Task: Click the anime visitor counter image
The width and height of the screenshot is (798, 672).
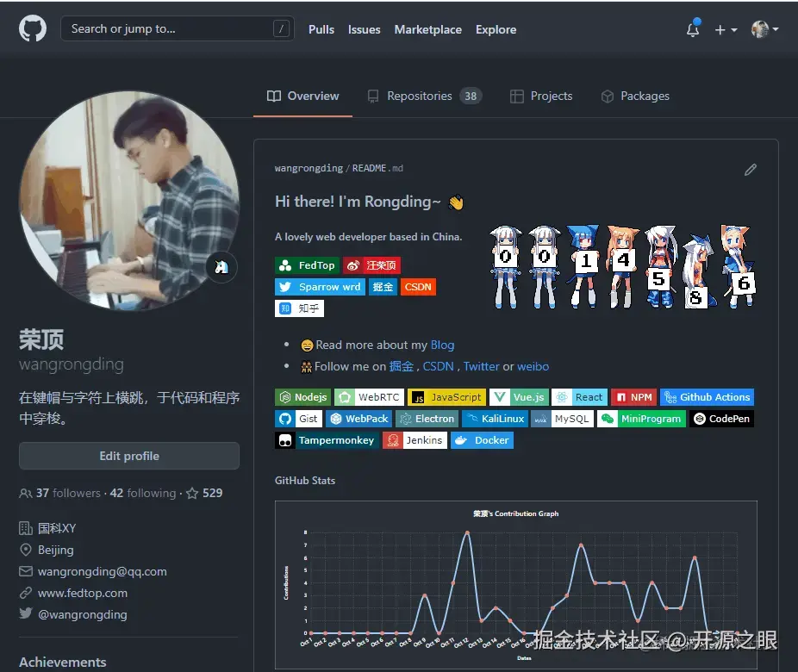Action: click(623, 266)
